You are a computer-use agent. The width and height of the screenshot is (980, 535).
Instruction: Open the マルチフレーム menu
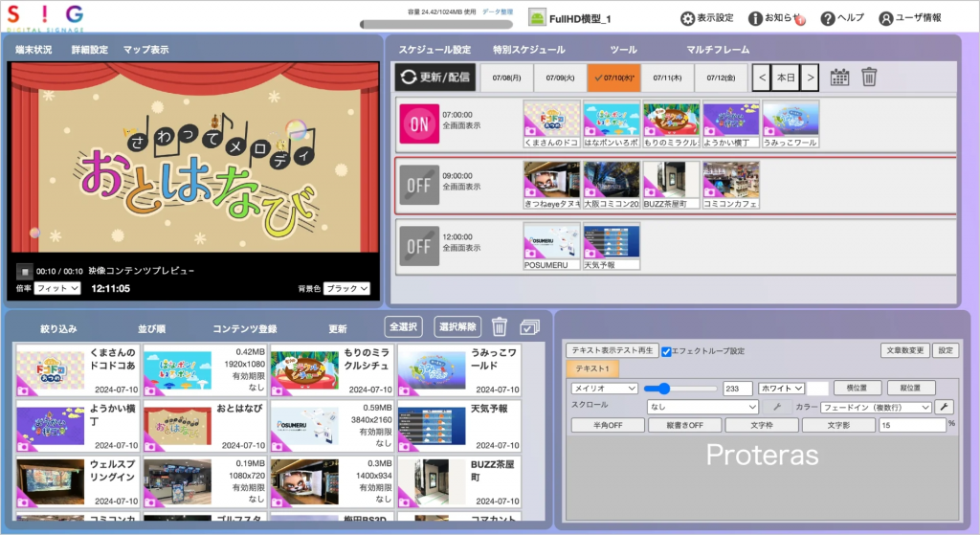click(718, 50)
